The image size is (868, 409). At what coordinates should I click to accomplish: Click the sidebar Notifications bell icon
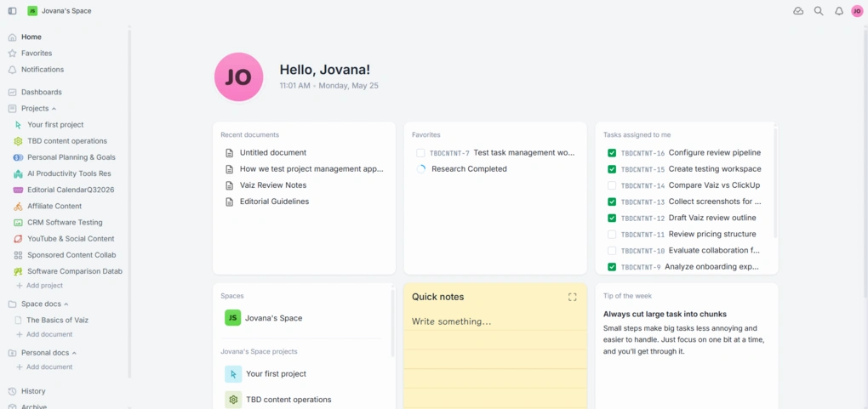[12, 70]
